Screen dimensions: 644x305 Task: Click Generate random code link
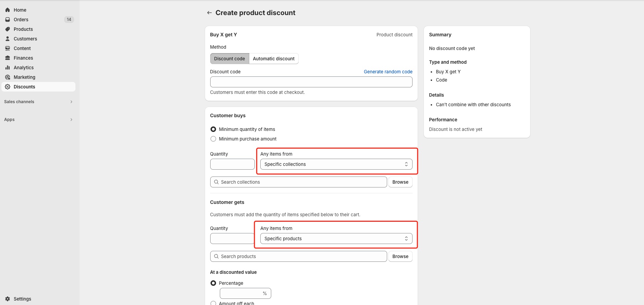coord(388,72)
